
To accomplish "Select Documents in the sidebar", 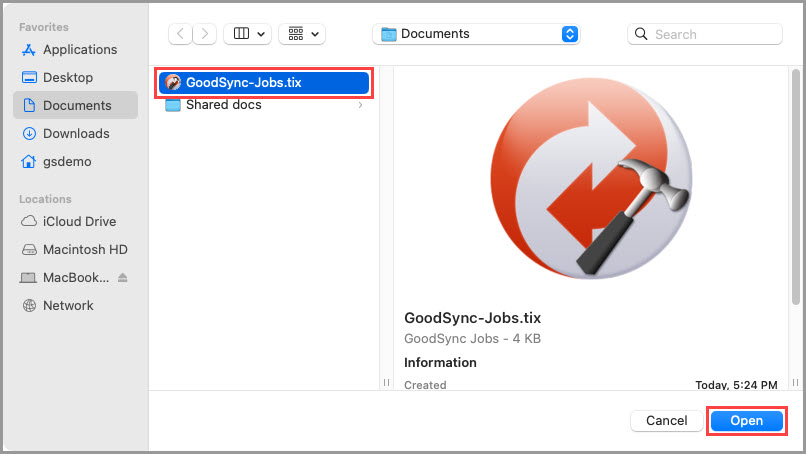I will coord(76,105).
